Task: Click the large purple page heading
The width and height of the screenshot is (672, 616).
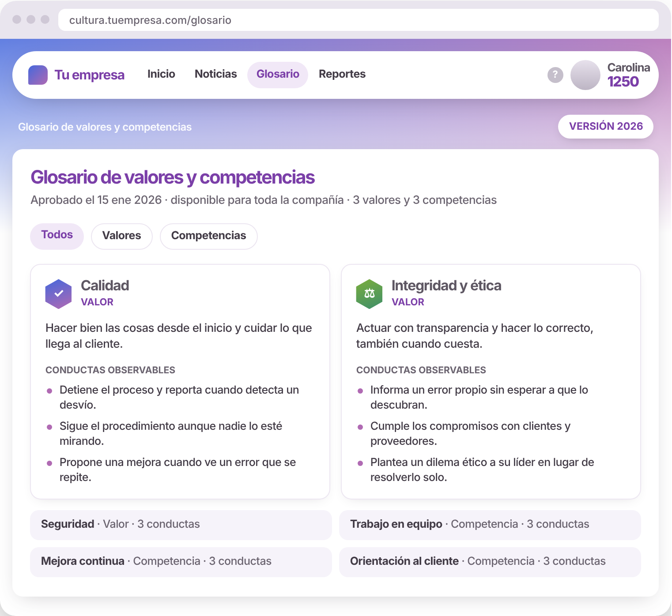Action: point(173,177)
